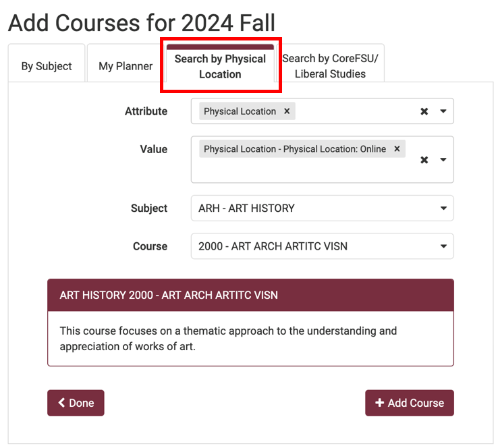Clear all selections in Value field
Image resolution: width=498 pixels, height=448 pixels.
click(424, 160)
